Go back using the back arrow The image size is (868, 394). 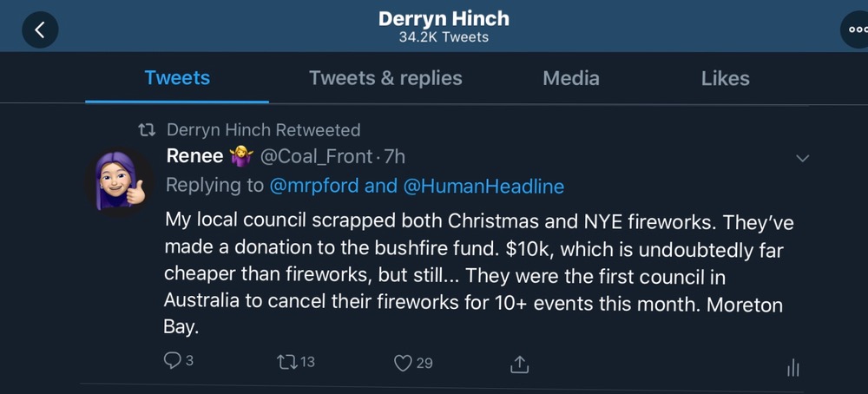click(x=38, y=30)
